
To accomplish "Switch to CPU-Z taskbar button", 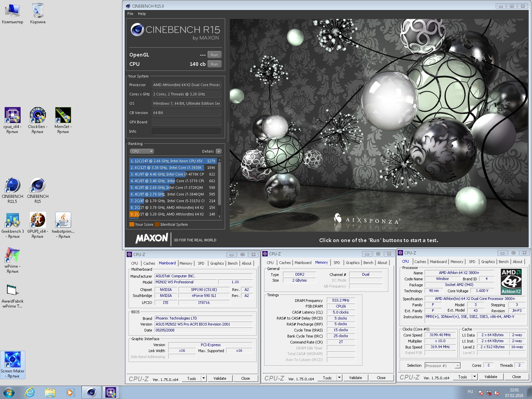I will point(111,393).
